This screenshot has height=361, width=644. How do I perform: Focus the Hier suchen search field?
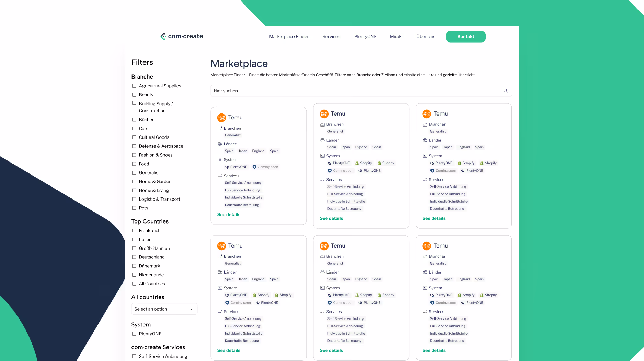[361, 91]
